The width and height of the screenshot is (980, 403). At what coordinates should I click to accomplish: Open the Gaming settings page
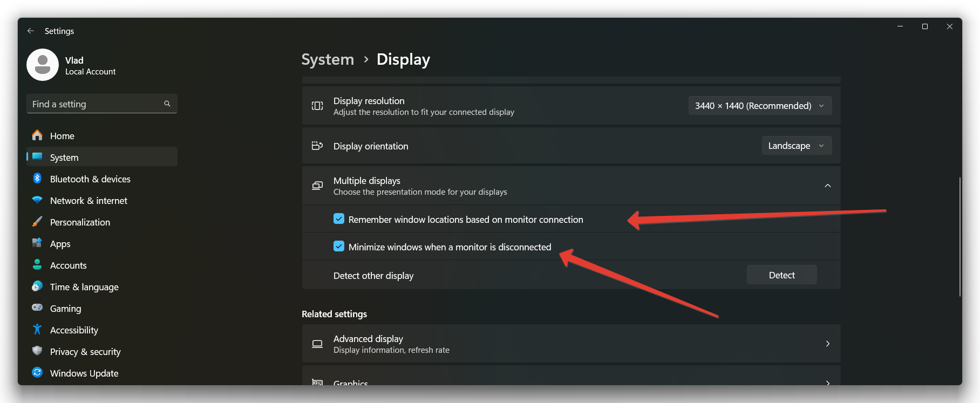tap(65, 309)
